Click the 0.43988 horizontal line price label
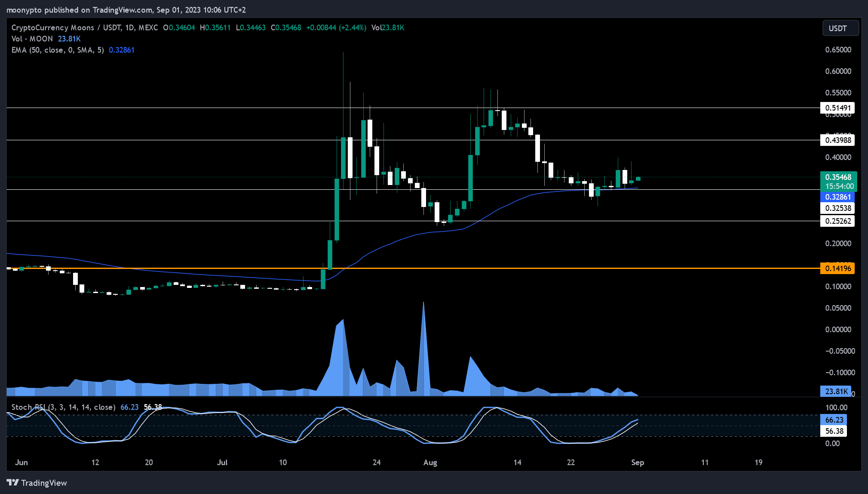868x494 pixels. (x=837, y=140)
